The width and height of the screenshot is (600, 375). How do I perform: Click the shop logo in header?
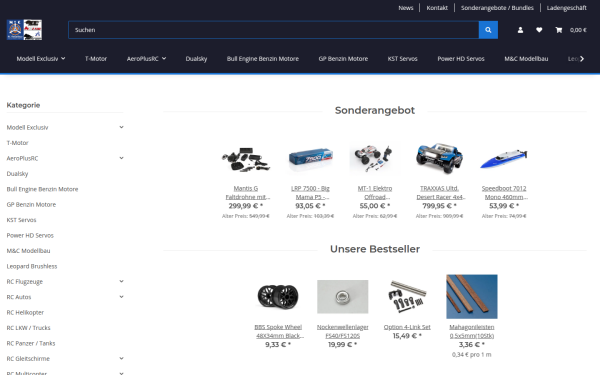[24, 30]
